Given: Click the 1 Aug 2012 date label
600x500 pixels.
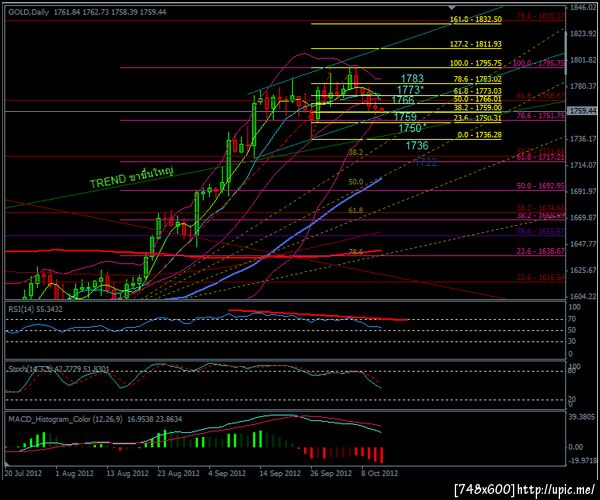Looking at the screenshot, I should point(74,473).
